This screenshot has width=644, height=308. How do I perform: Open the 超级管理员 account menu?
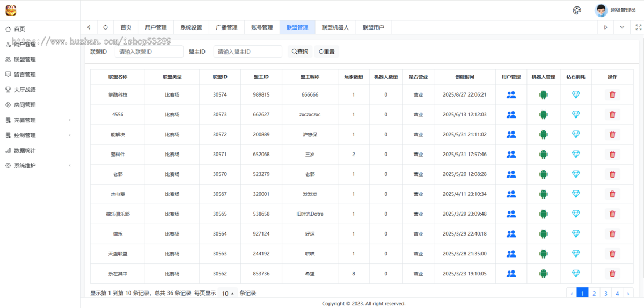tap(616, 10)
